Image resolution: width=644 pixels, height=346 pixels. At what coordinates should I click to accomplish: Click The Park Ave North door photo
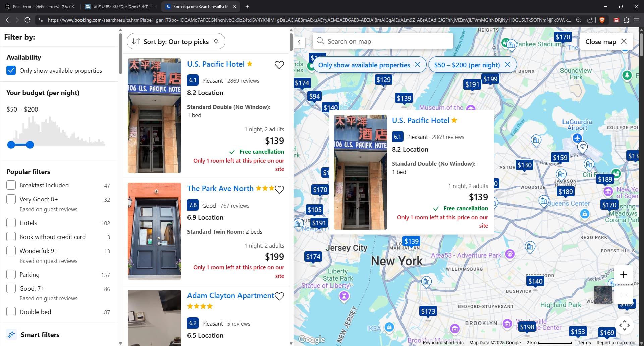pyautogui.click(x=154, y=231)
